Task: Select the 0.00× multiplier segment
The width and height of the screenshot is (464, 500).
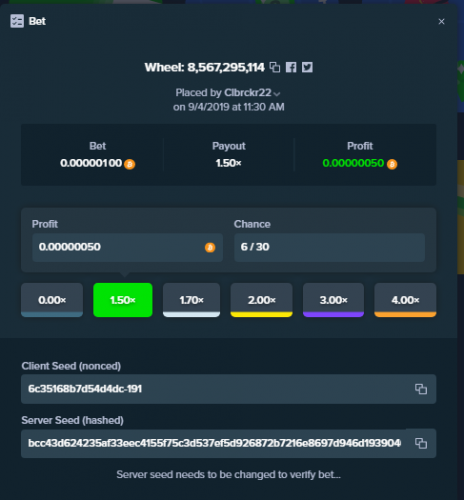Action: pos(52,300)
